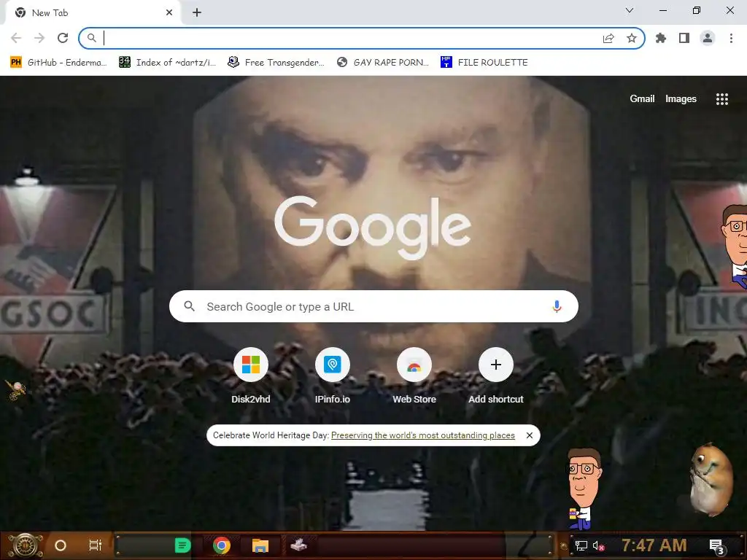Open the FILE ROULETTE bookmark
The image size is (747, 560).
click(x=484, y=63)
